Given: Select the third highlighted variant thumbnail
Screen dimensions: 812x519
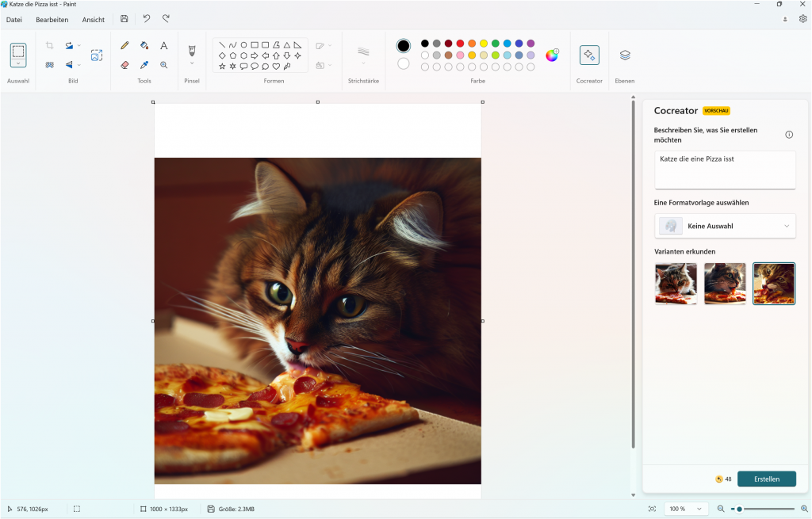Looking at the screenshot, I should 774,284.
